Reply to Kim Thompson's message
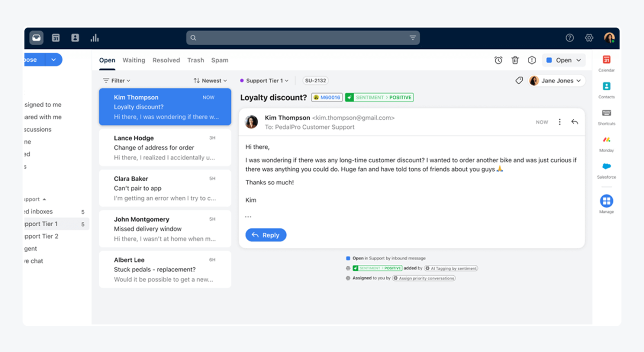 266,235
